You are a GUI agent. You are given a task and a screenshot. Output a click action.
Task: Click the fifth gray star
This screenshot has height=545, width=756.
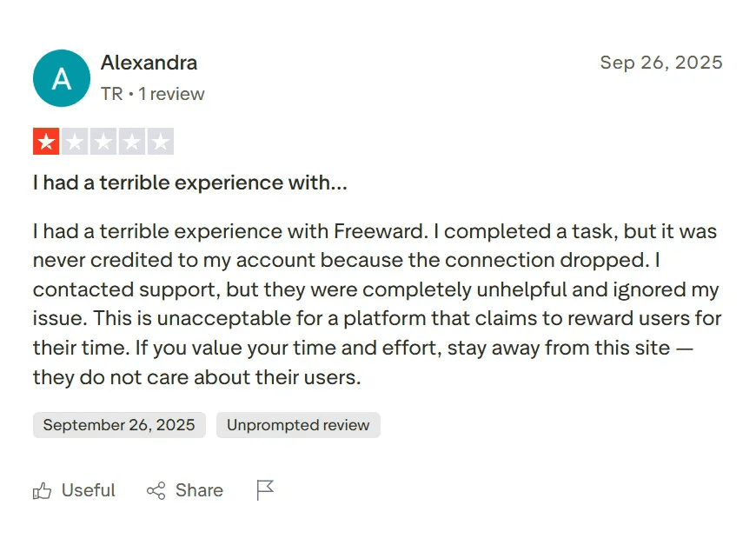pyautogui.click(x=161, y=142)
